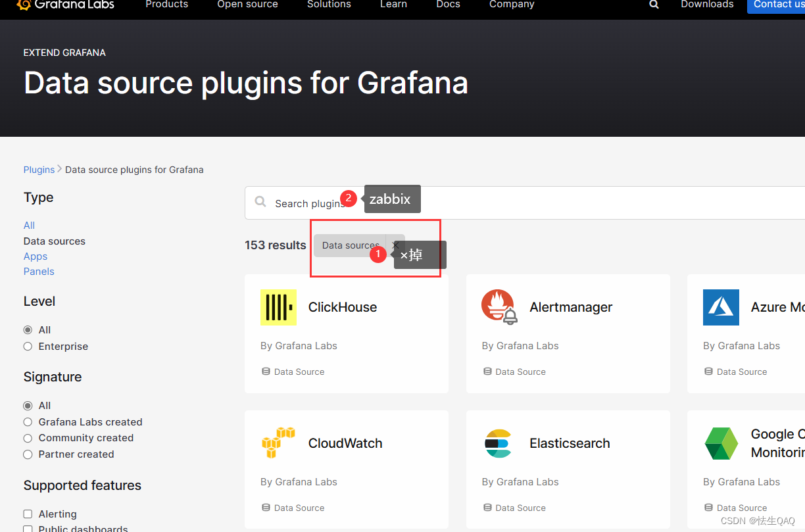This screenshot has height=532, width=805.
Task: Focus the Search plugins input field
Action: [525, 203]
